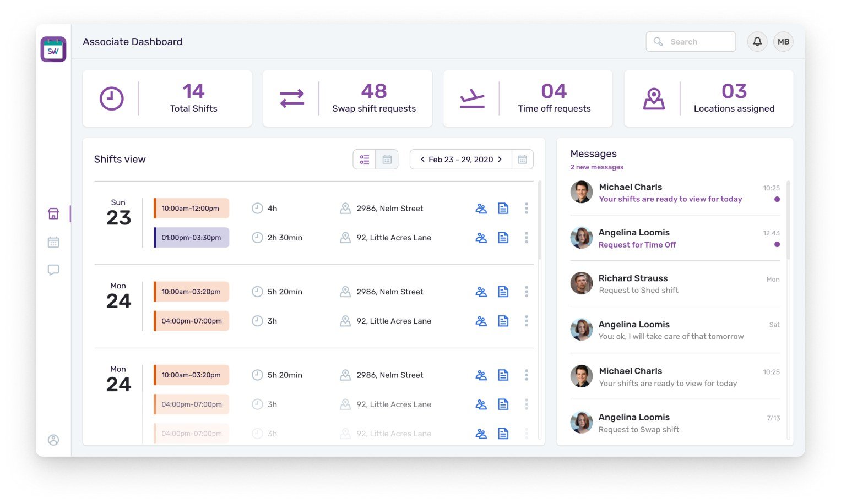Open the user profile sidebar icon
Screen dimensions: 841x504
(x=53, y=440)
